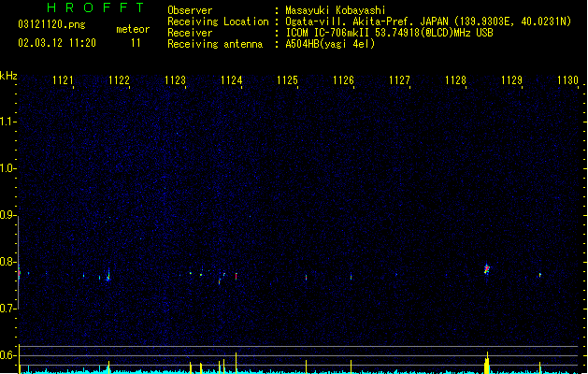
Task: Select the Ogata-vill. Akita-Pref. JAPAN location text
Action: point(428,22)
